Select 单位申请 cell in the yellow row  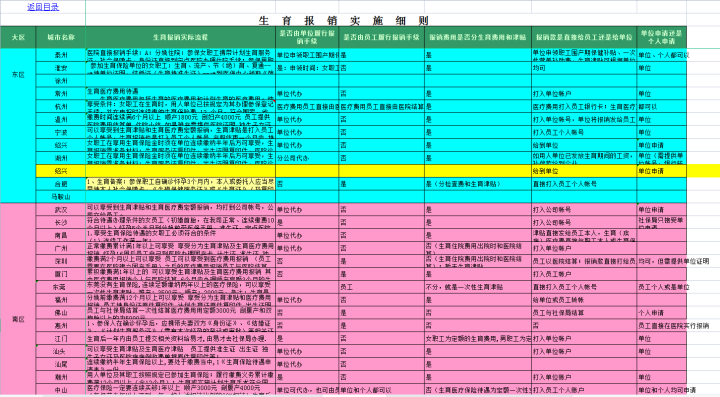click(x=662, y=171)
